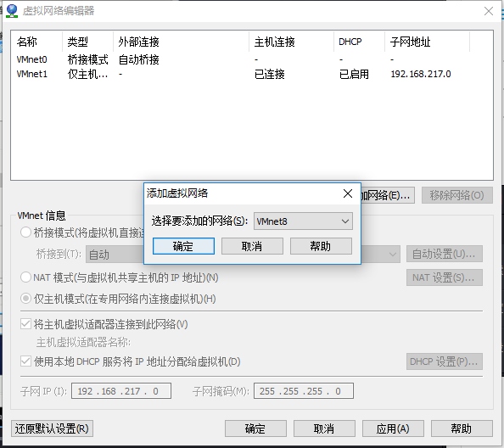Click the 子网掩码 input field
Image resolution: width=504 pixels, height=448 pixels.
304,391
